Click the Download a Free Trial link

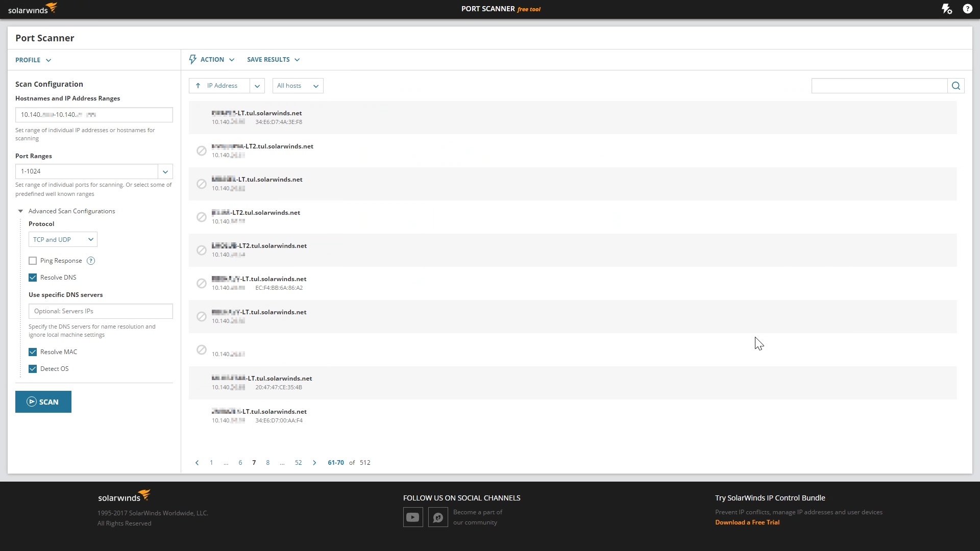tap(747, 522)
